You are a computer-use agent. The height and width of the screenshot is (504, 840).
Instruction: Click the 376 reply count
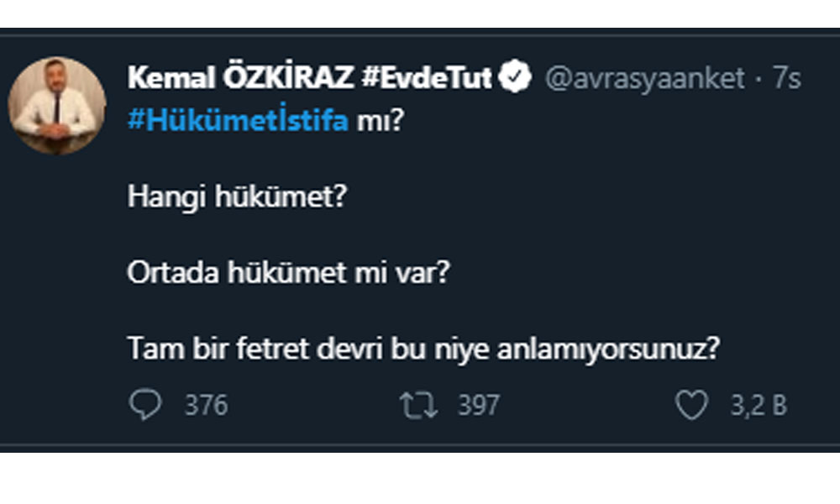[x=206, y=406]
